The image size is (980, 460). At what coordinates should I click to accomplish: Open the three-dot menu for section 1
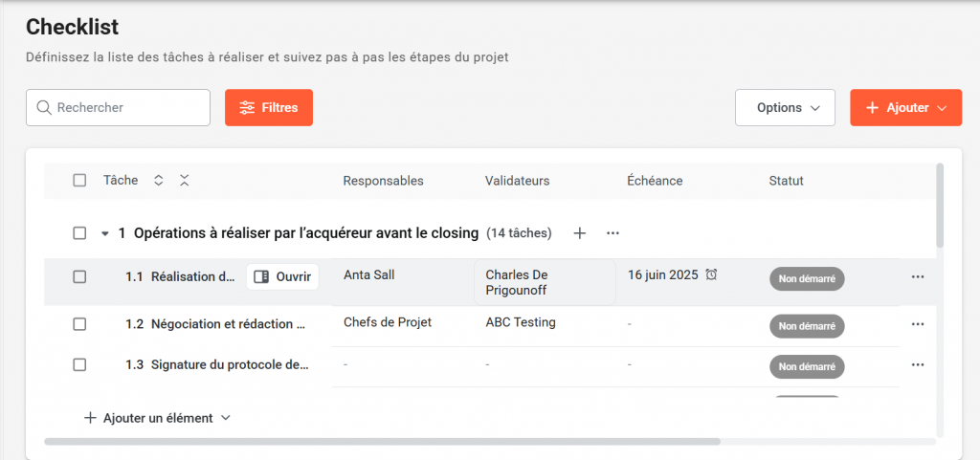pyautogui.click(x=613, y=232)
